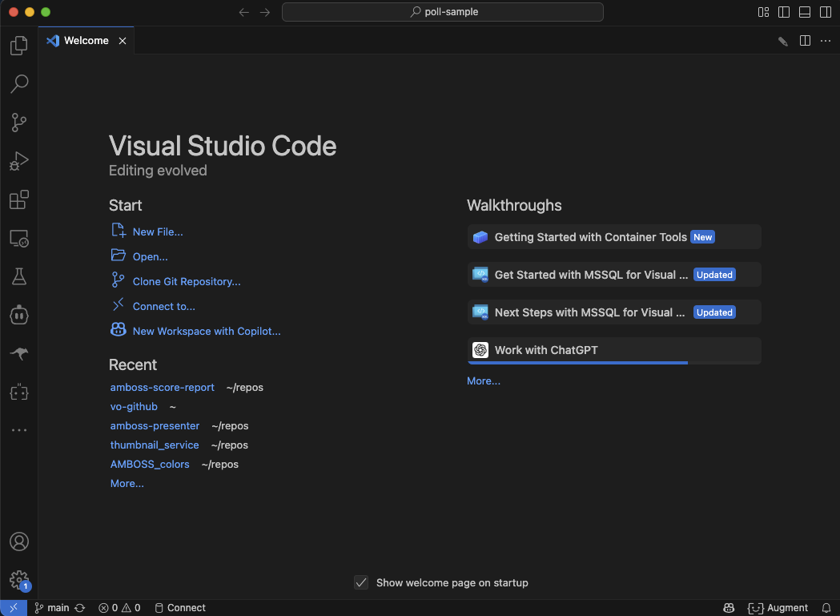Open the Extensions marketplace view

click(18, 199)
